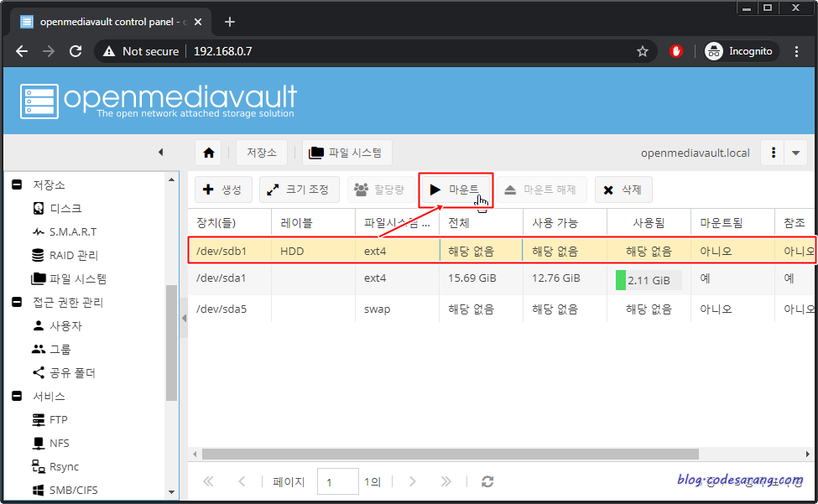
Task: Click the page number input field
Action: coord(337,481)
